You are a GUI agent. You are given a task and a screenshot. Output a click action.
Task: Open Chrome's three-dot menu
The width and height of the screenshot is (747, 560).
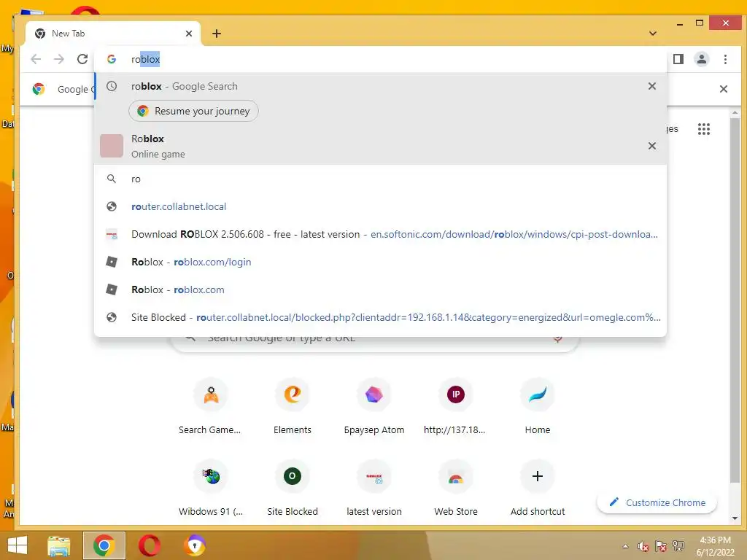click(725, 59)
